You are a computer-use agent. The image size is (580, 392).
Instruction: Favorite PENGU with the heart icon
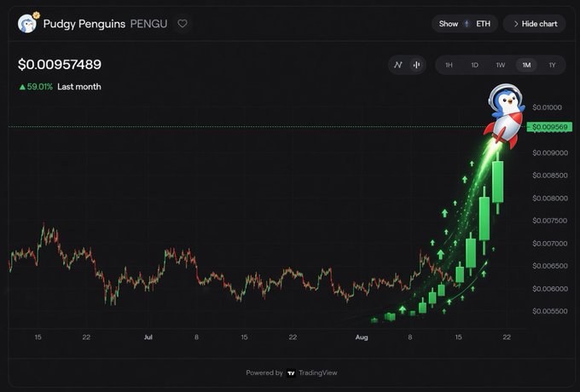point(183,24)
